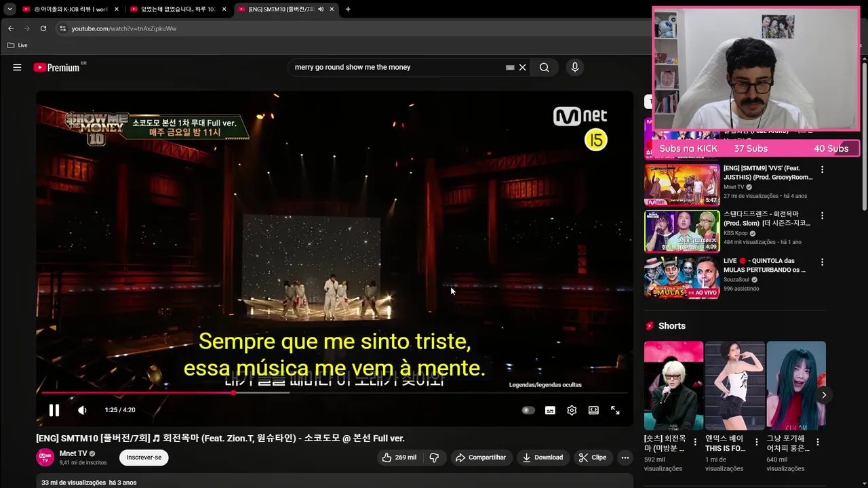This screenshot has height=488, width=868.
Task: Share video via Compartilhar button
Action: point(481,457)
